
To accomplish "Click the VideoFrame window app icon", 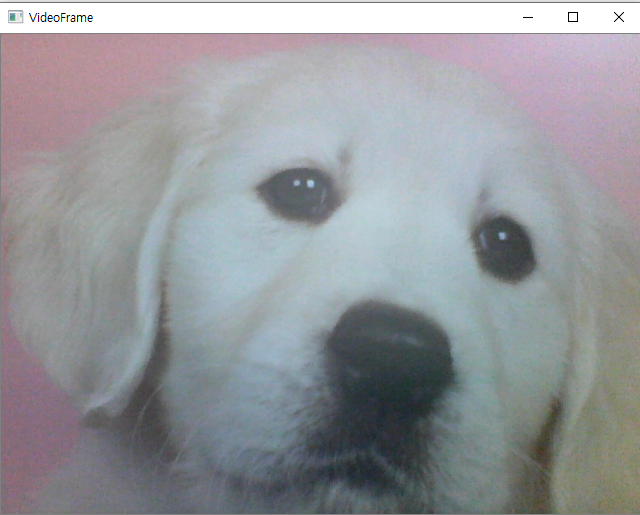I will tap(15, 17).
